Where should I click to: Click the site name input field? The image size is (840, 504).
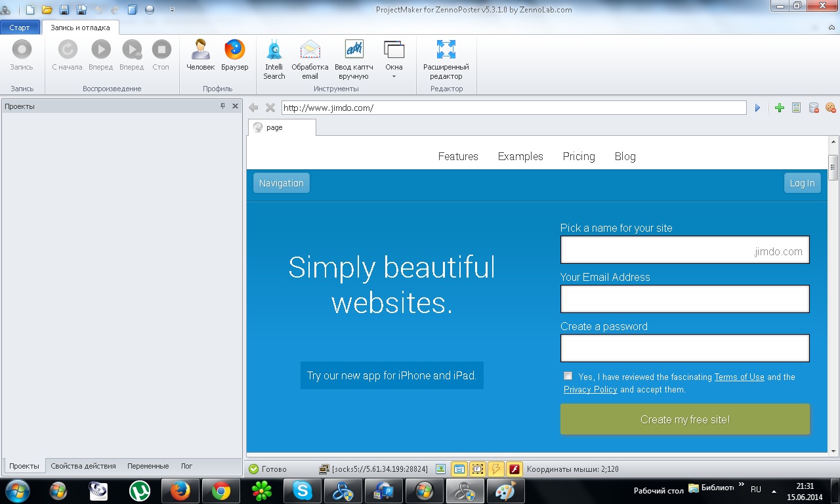tap(685, 250)
